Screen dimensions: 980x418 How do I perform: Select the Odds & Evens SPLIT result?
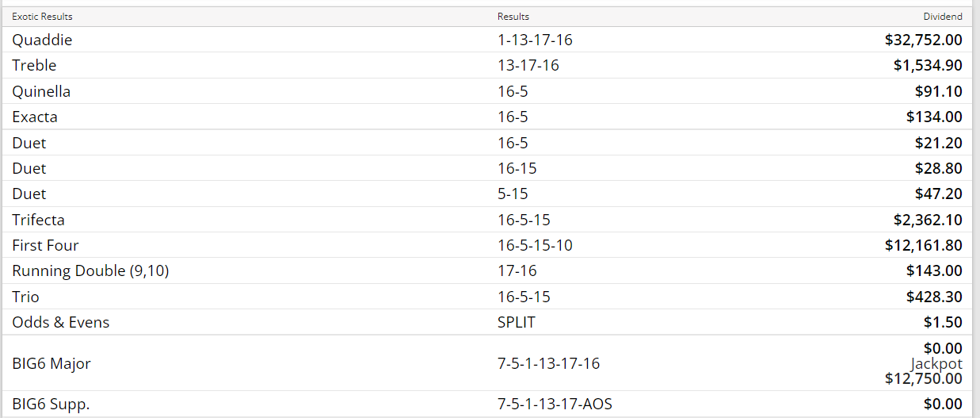click(x=517, y=322)
